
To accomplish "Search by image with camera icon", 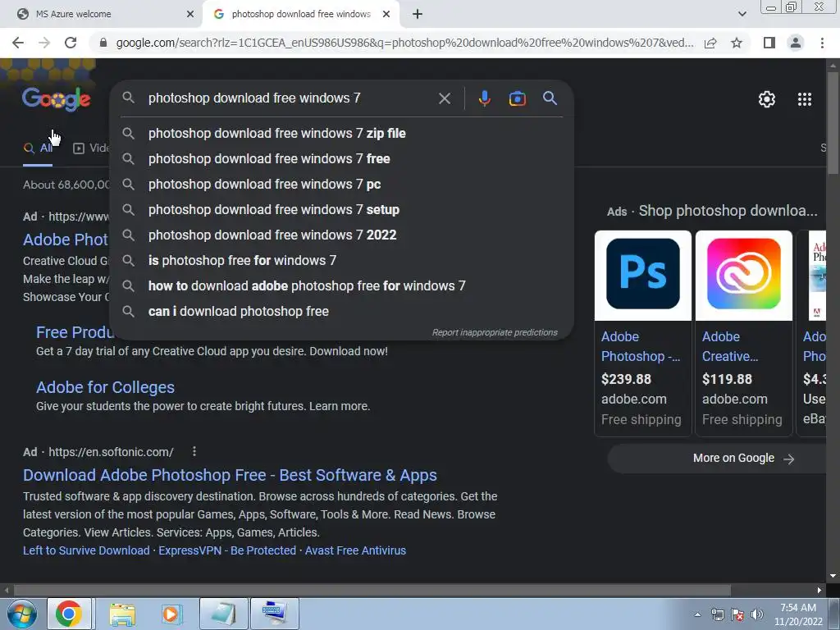I will [517, 98].
